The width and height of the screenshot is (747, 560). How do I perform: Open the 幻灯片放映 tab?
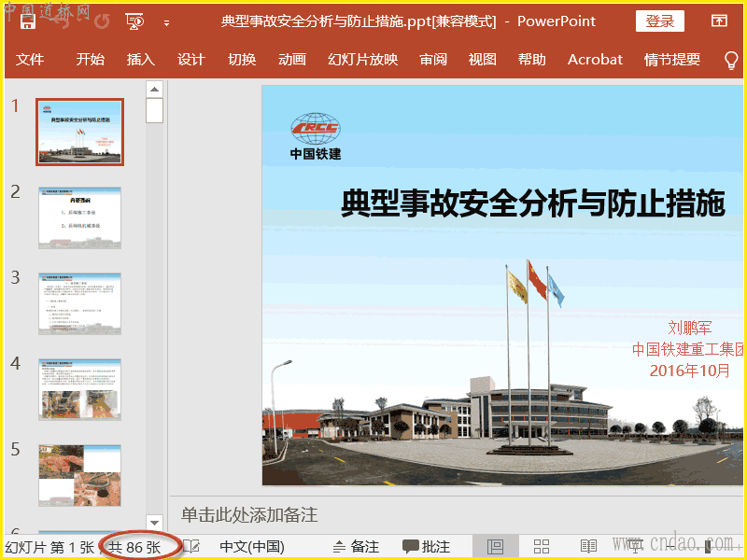[362, 59]
